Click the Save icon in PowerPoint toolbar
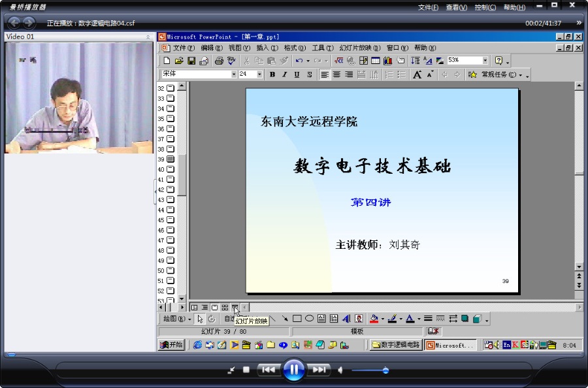The image size is (588, 388). point(191,61)
